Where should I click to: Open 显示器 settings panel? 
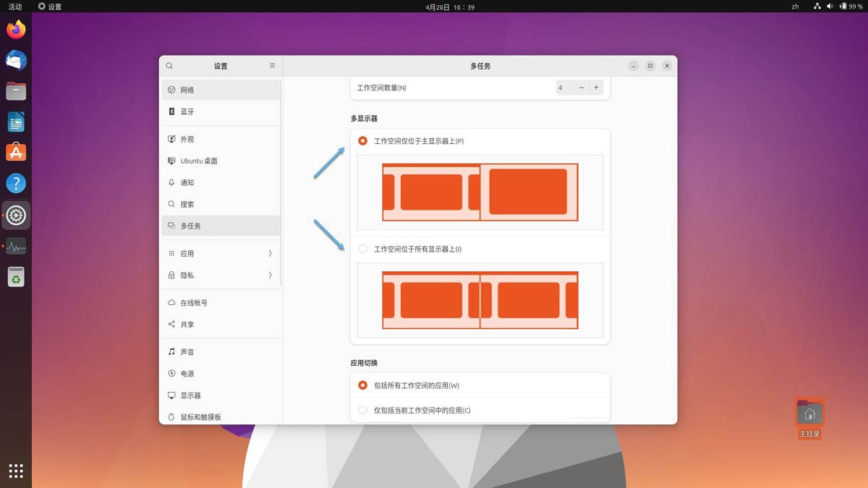point(221,395)
